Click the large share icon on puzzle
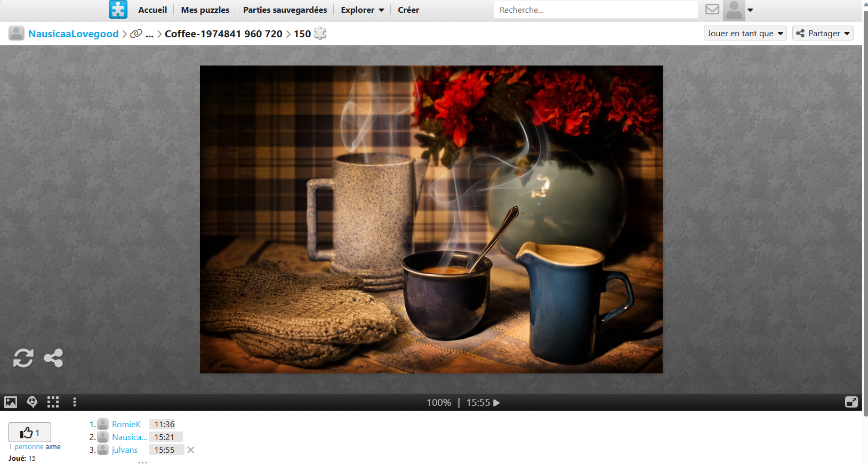Image resolution: width=868 pixels, height=464 pixels. pos(53,358)
